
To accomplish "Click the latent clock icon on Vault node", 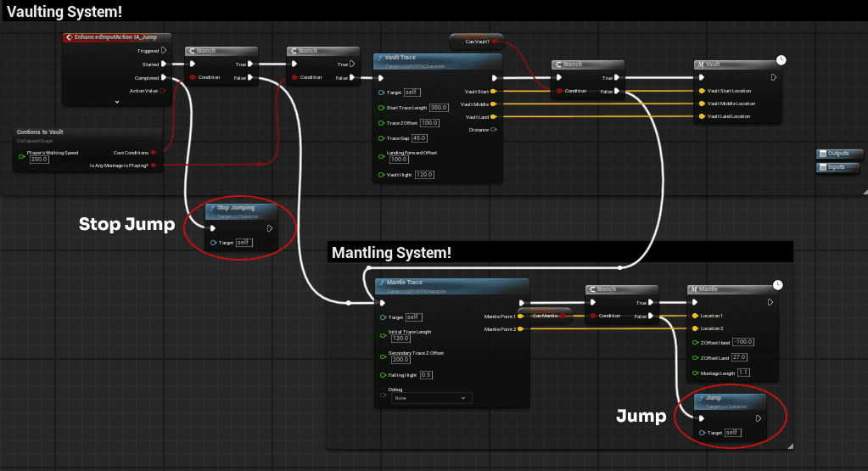I will [780, 60].
